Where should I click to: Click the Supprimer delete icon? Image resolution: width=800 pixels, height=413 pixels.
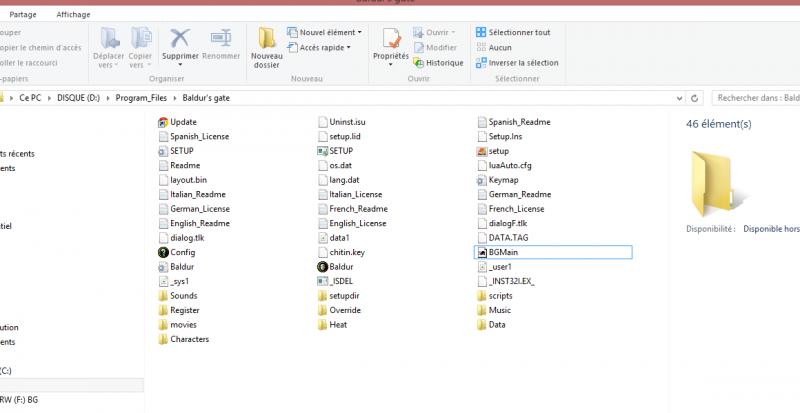[180, 38]
